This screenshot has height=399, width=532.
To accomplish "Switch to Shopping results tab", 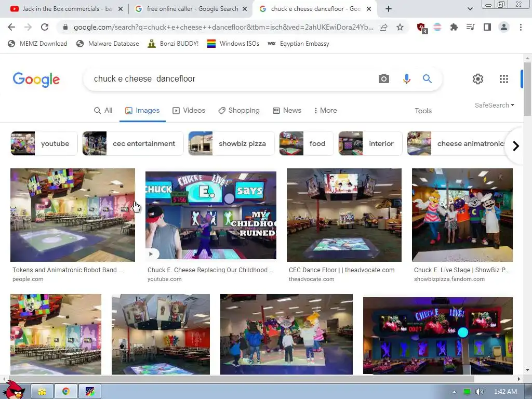I will coord(239,111).
